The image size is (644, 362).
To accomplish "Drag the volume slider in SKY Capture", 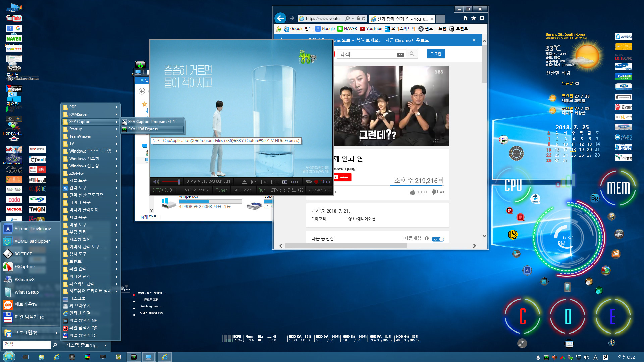I will (179, 182).
